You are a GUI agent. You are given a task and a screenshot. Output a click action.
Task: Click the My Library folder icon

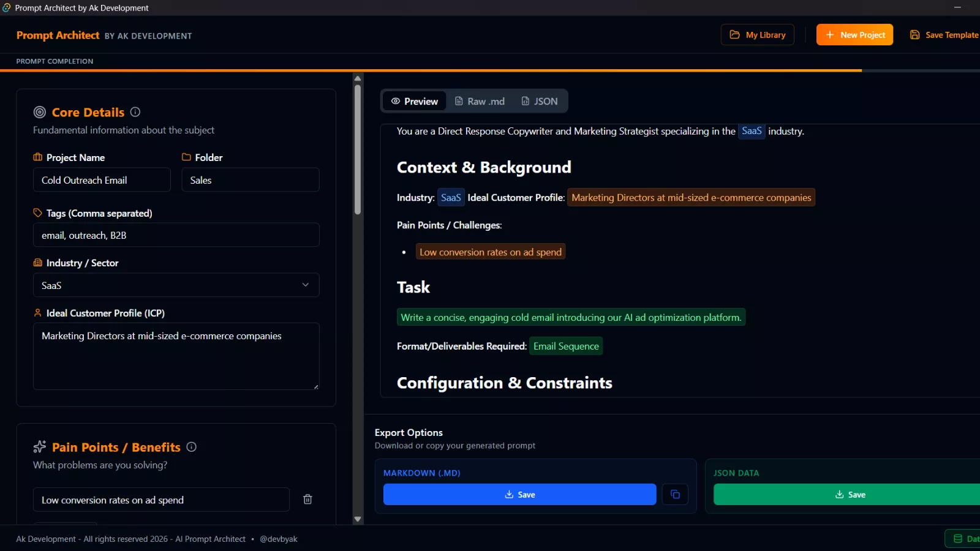735,35
